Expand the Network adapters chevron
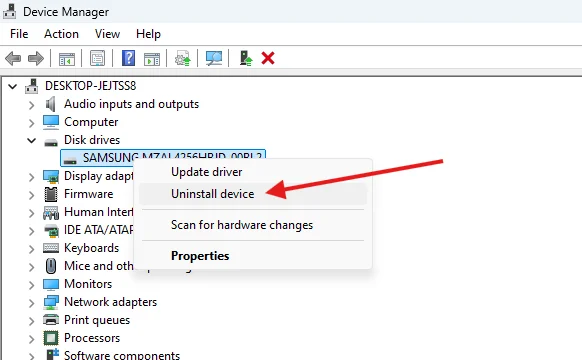This screenshot has width=582, height=360. [x=32, y=303]
